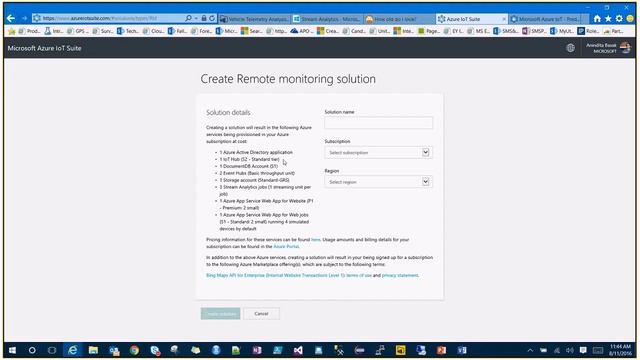Click the '1 IoT Hub (S2 - Standard tier)' item
Image resolution: width=640 pixels, height=360 pixels.
click(249, 159)
